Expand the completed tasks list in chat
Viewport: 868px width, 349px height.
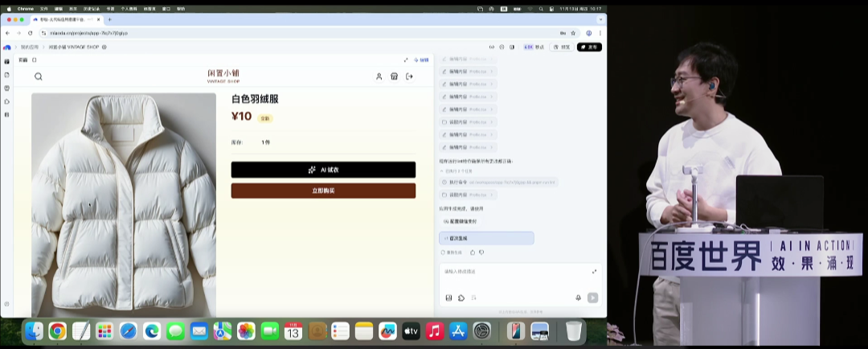458,171
